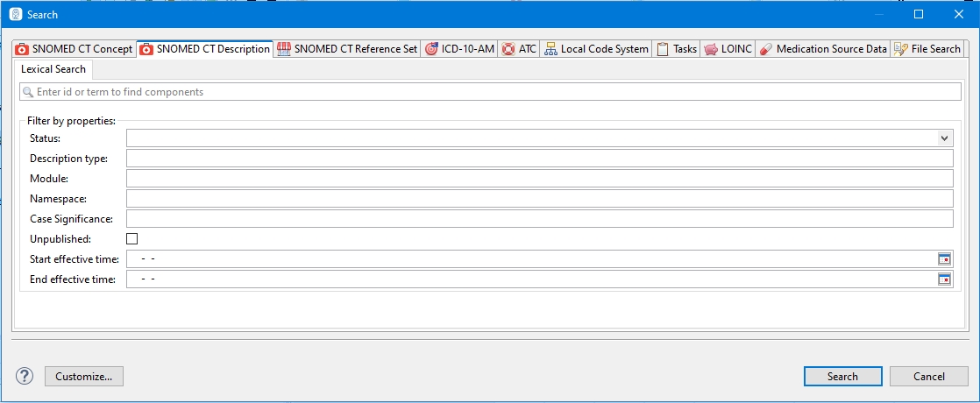Image resolution: width=980 pixels, height=403 pixels.
Task: Focus the Description type field
Action: coord(539,159)
